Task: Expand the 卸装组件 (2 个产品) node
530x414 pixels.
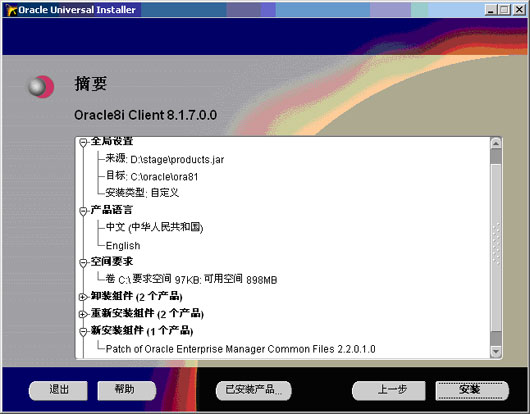Action: (83, 297)
